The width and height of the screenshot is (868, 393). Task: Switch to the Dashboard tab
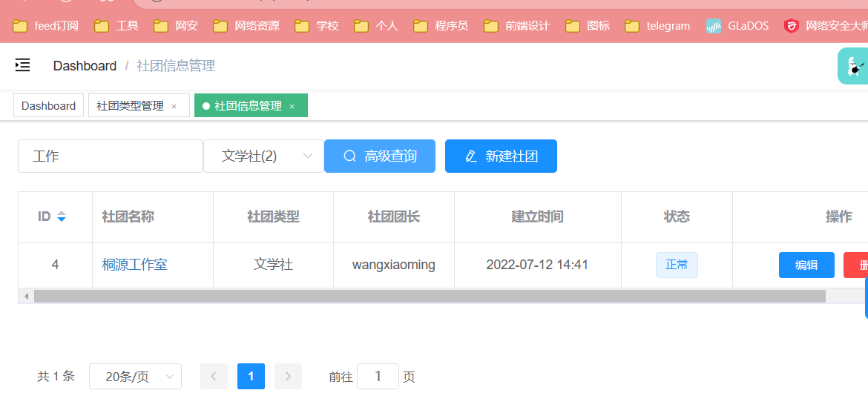(48, 106)
